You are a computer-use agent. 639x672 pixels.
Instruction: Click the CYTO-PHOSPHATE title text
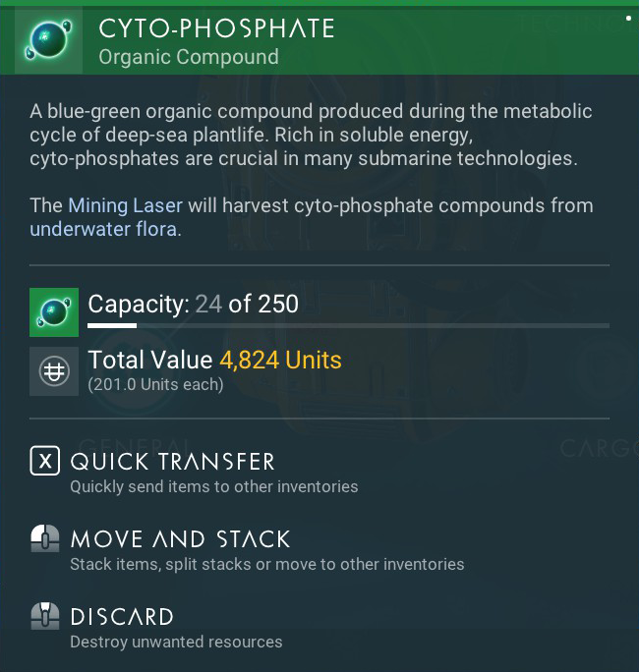tap(216, 28)
